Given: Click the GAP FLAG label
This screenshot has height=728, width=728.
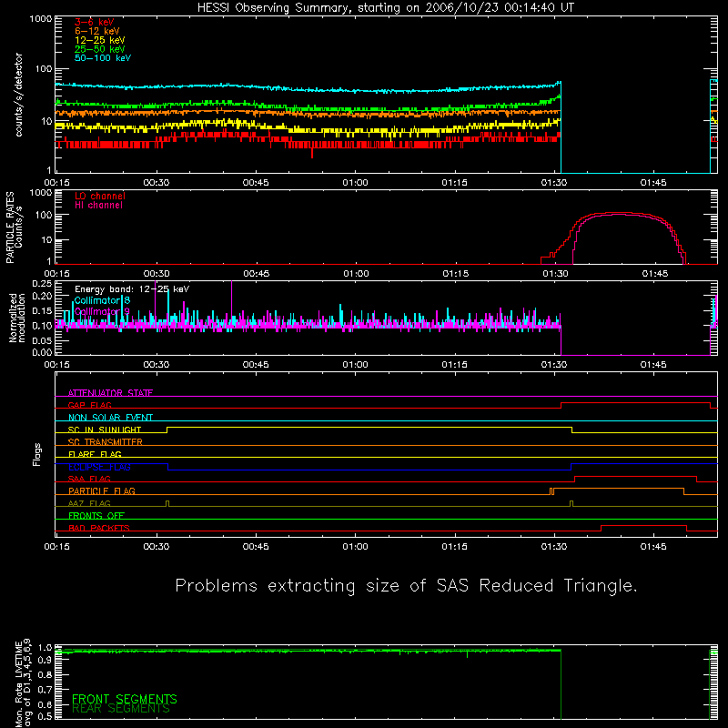Looking at the screenshot, I should [90, 405].
